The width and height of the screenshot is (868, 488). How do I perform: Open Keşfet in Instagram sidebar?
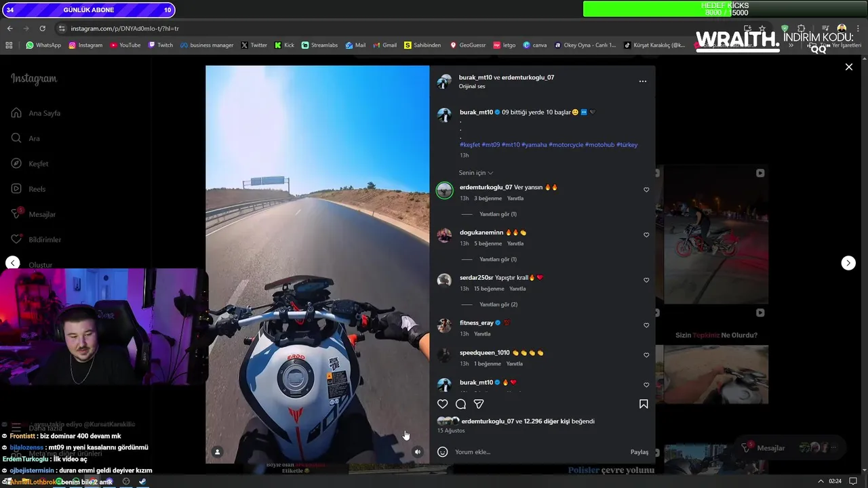tap(30, 164)
